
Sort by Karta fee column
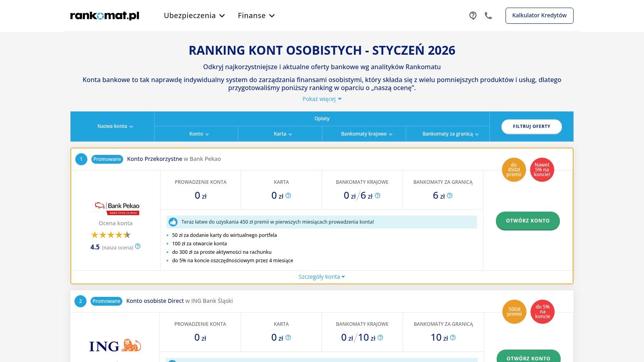283,134
